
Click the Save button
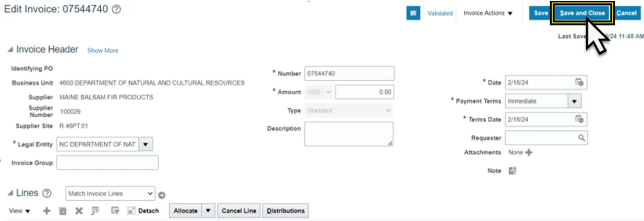541,13
